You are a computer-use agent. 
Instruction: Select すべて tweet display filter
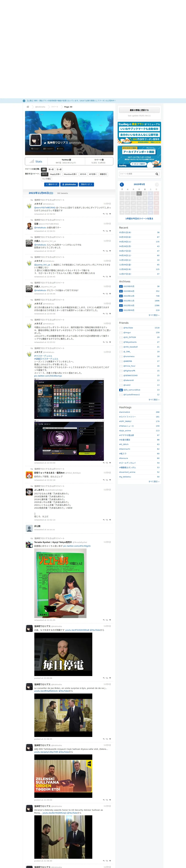(45, 174)
